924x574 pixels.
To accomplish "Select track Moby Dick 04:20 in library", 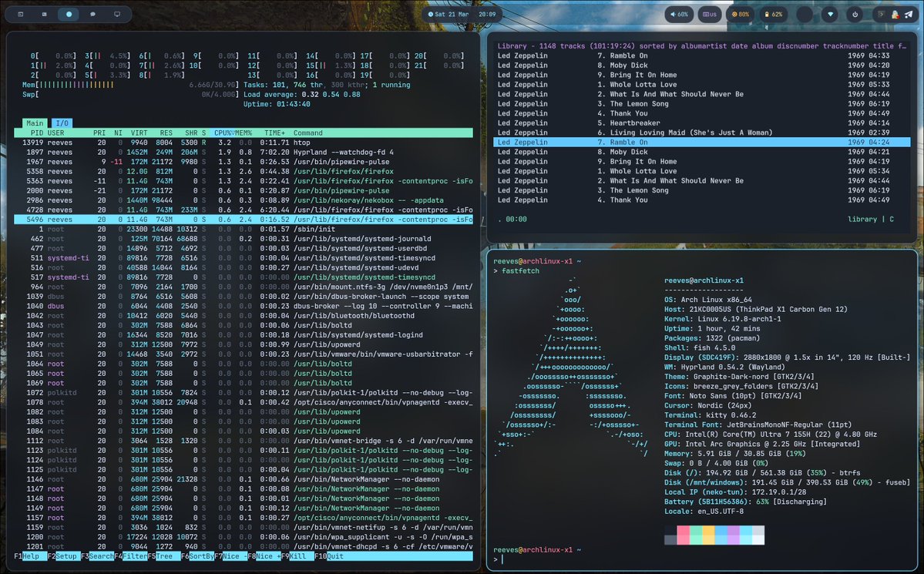I will coord(701,65).
